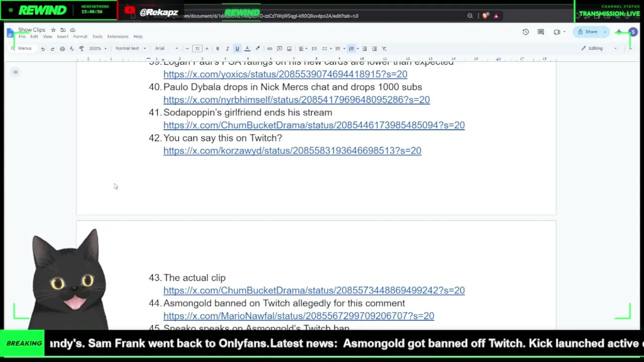
Task: Toggle italic formatting
Action: 227,49
